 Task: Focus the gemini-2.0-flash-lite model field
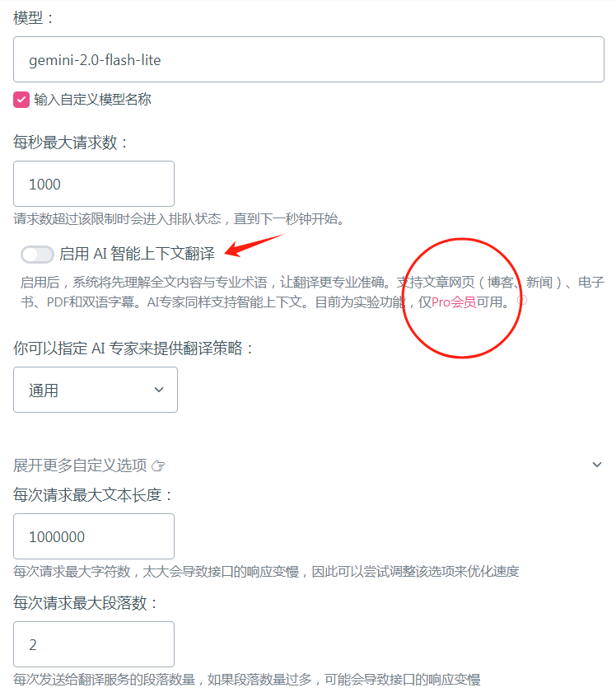309,59
